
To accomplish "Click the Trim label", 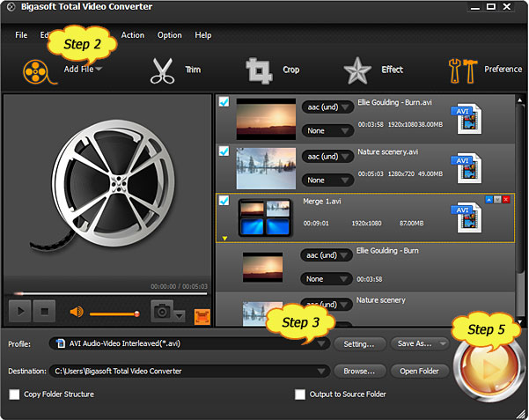I will click(193, 70).
